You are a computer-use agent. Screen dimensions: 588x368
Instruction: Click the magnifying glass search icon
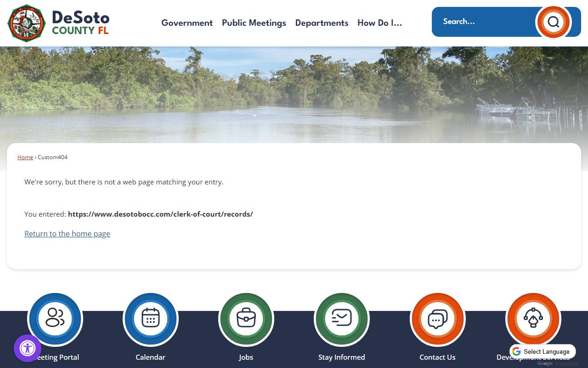tap(554, 22)
